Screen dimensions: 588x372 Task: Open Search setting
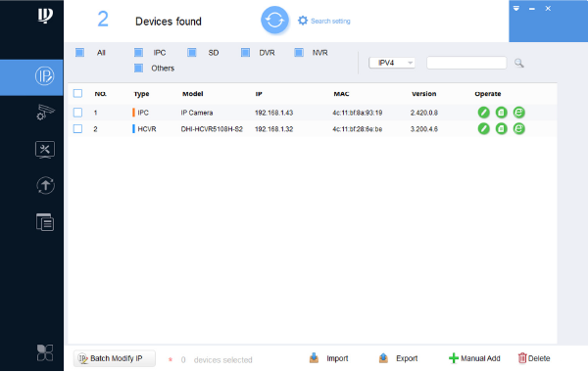pos(324,21)
